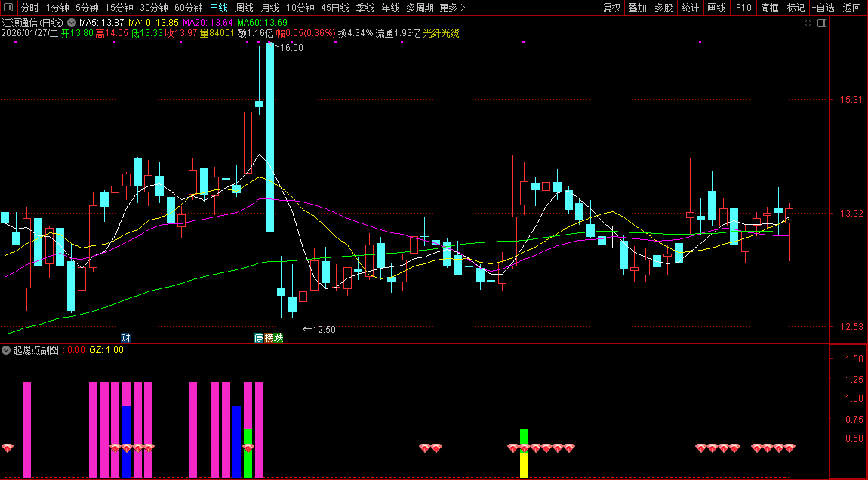
Task: Toggle the right info panel icon
Action: click(x=822, y=23)
